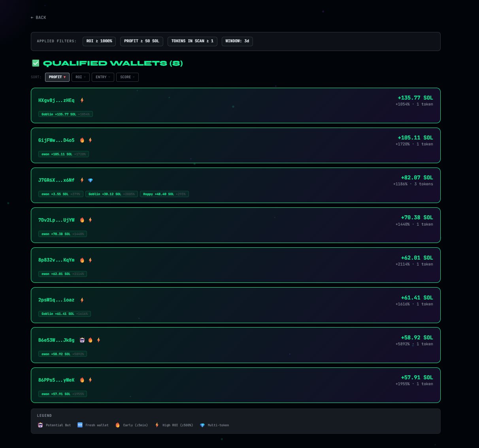Screen dimensions: 479x448
Task: Sort wallets by SCORE
Action: pyautogui.click(x=127, y=77)
